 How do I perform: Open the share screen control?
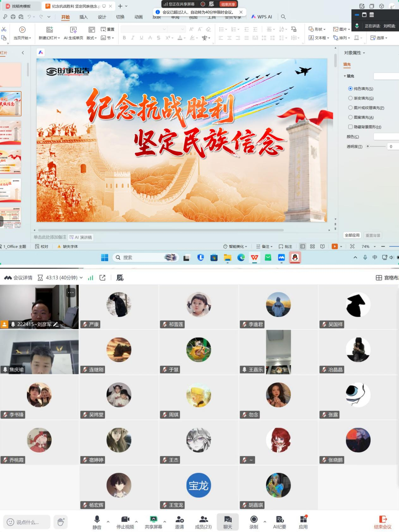153,519
